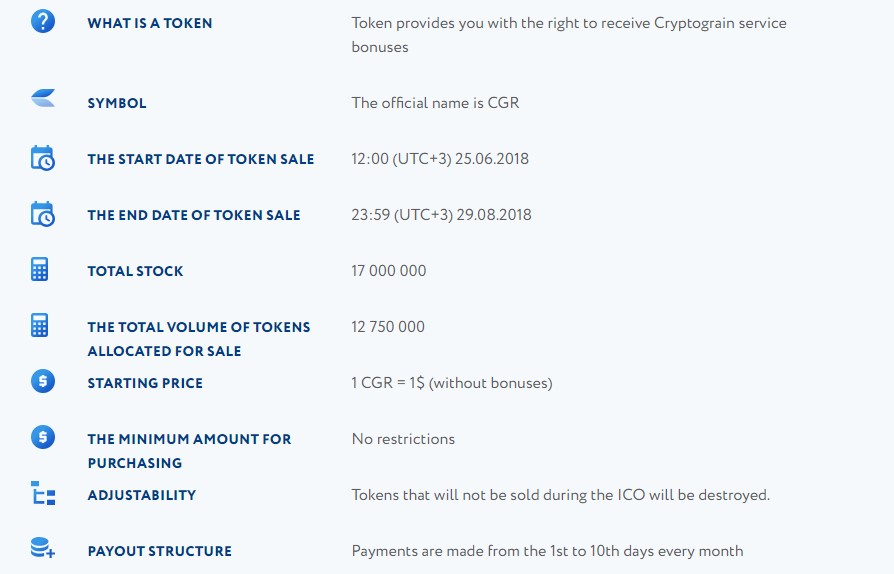Image resolution: width=894 pixels, height=574 pixels.
Task: Click the calculator icon beside tokens allocated for sale
Action: pyautogui.click(x=39, y=326)
